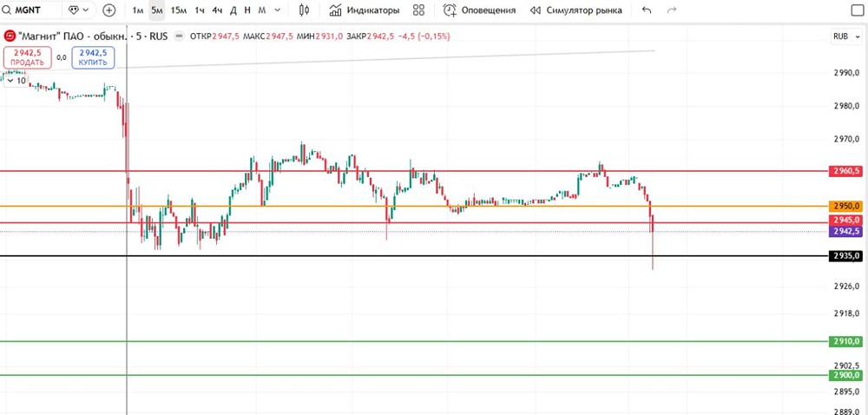Start Симулятор рынка replay mode
Viewport: 868px width, 415px height.
click(x=575, y=10)
